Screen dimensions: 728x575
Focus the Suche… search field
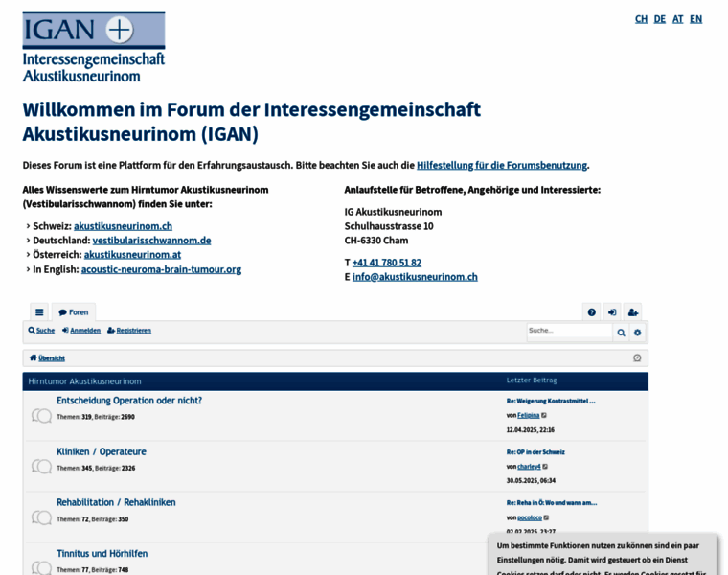coord(570,332)
